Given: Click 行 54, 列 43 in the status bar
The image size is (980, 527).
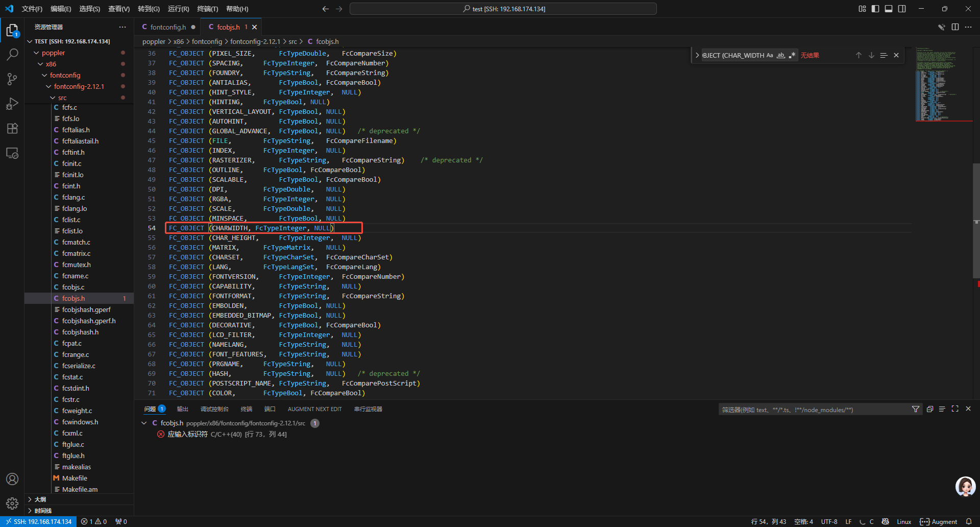Looking at the screenshot, I should pos(768,521).
